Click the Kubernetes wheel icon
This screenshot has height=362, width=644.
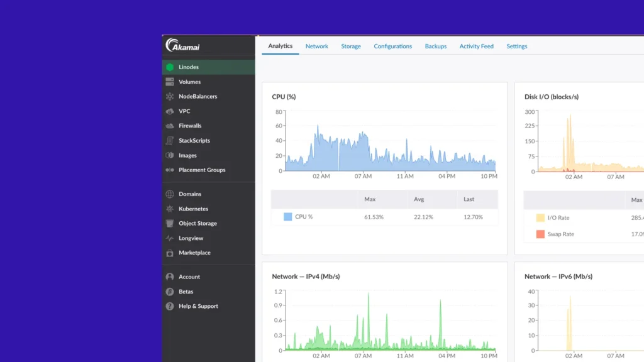(170, 209)
